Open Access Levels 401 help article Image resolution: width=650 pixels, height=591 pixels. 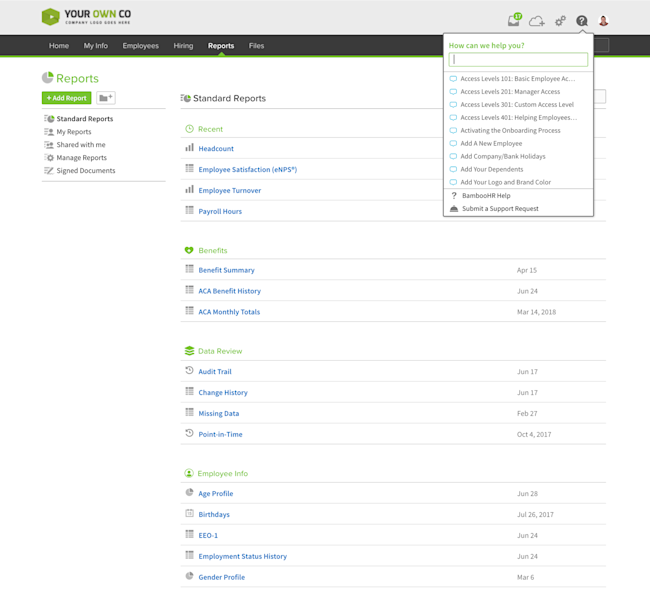(x=519, y=117)
